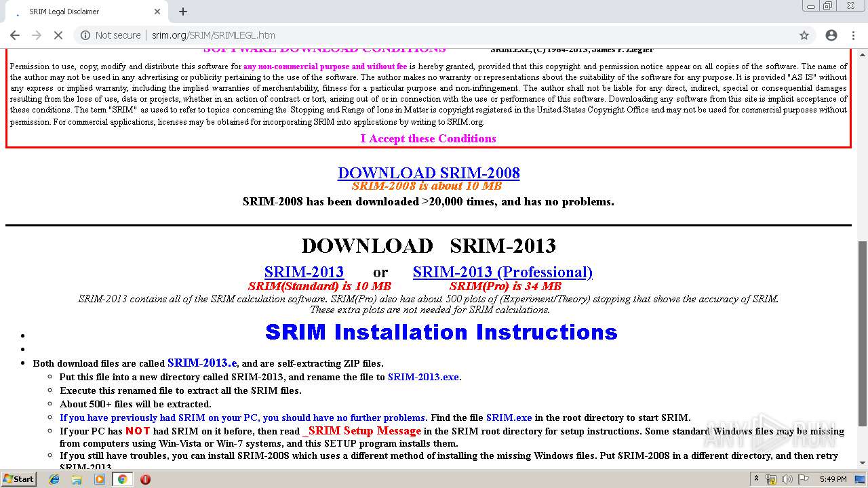Click the SRIM Installation Instructions heading
The height and width of the screenshot is (488, 868).
coord(441,332)
